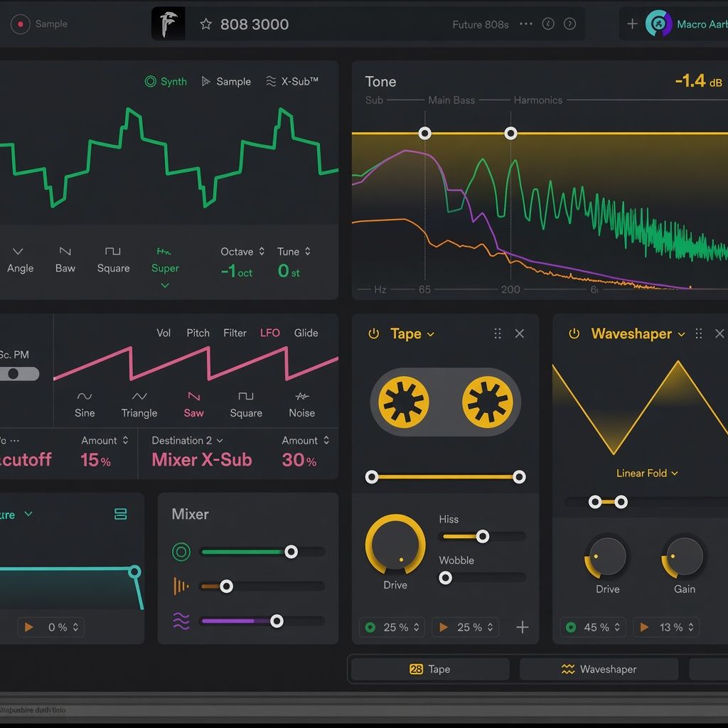Open the preset options three-dot menu

[x=525, y=23]
